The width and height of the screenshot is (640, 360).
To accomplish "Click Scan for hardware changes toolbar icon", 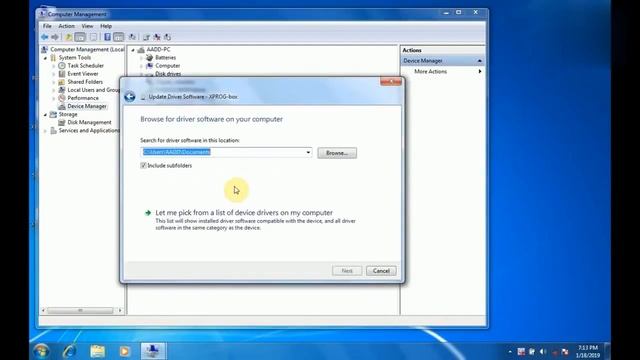I will (x=132, y=37).
